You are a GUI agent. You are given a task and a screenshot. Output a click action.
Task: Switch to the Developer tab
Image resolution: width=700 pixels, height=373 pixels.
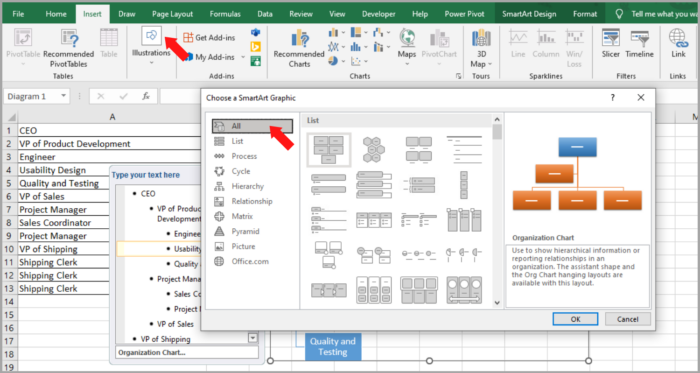tap(379, 14)
